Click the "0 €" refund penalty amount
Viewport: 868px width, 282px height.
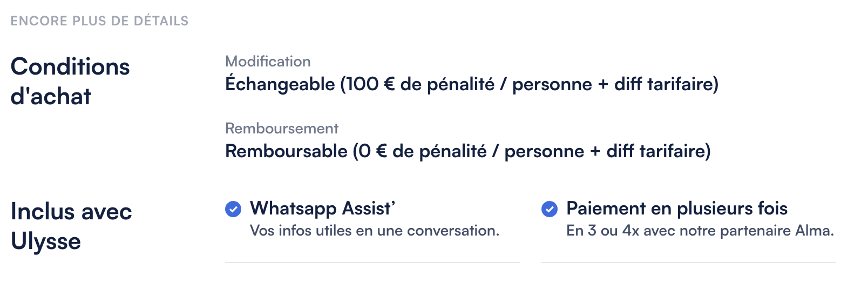click(373, 151)
